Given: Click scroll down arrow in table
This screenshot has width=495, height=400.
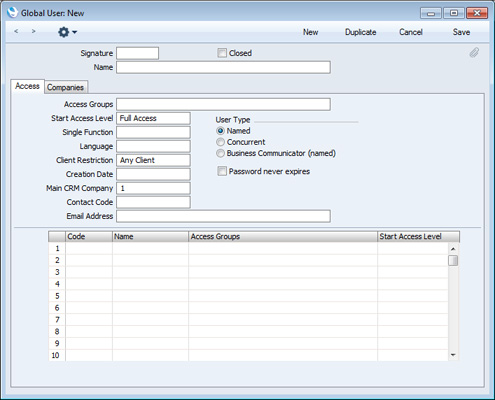Looking at the screenshot, I should pos(453,355).
